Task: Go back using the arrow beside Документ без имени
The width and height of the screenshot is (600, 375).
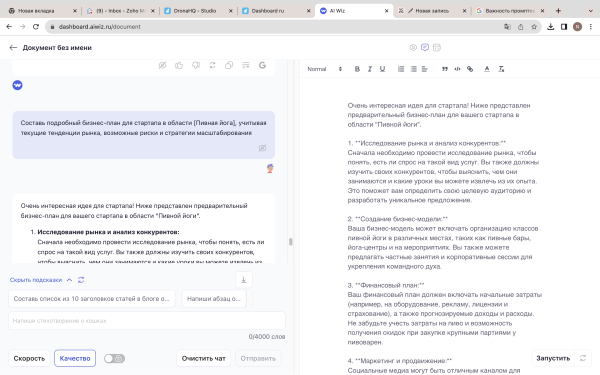Action: [x=13, y=47]
